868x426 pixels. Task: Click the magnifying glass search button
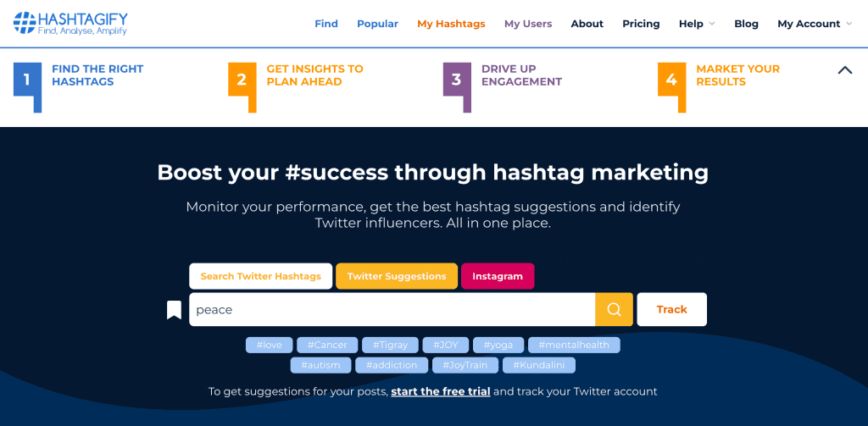614,309
